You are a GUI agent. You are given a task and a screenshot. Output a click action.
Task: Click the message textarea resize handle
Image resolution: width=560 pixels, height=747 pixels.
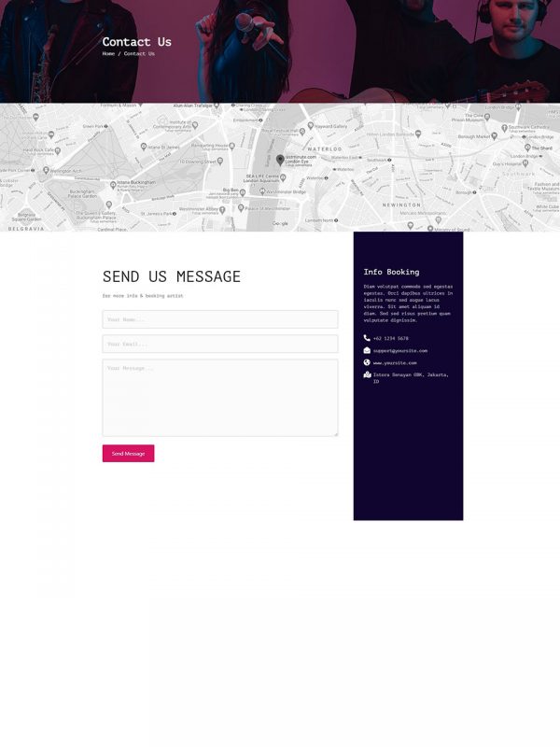click(335, 433)
